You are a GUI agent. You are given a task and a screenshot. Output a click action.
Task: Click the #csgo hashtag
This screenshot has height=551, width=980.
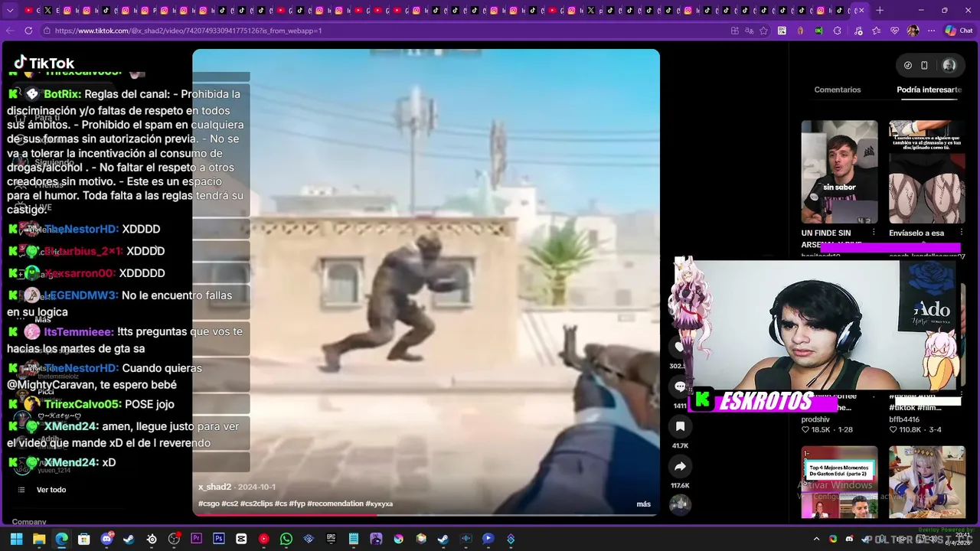pyautogui.click(x=208, y=504)
